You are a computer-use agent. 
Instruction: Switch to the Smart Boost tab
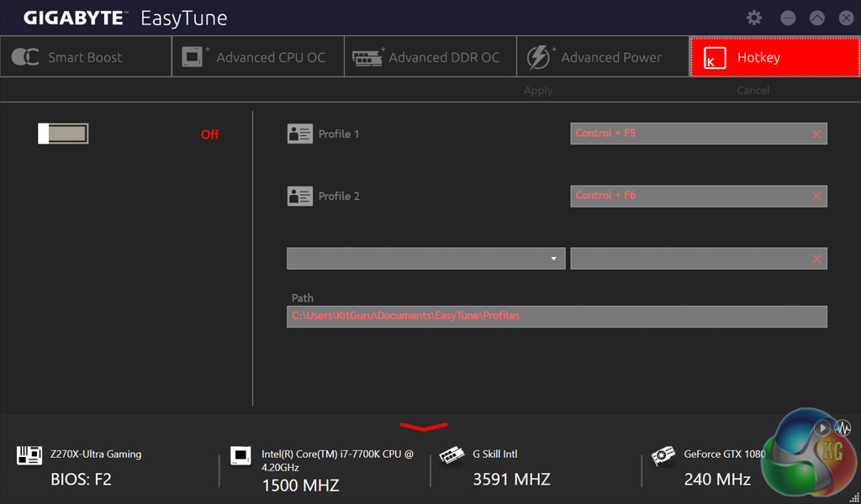coord(86,57)
